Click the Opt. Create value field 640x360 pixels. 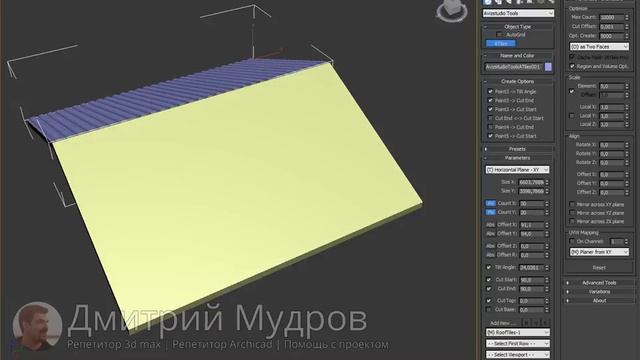[x=611, y=36]
